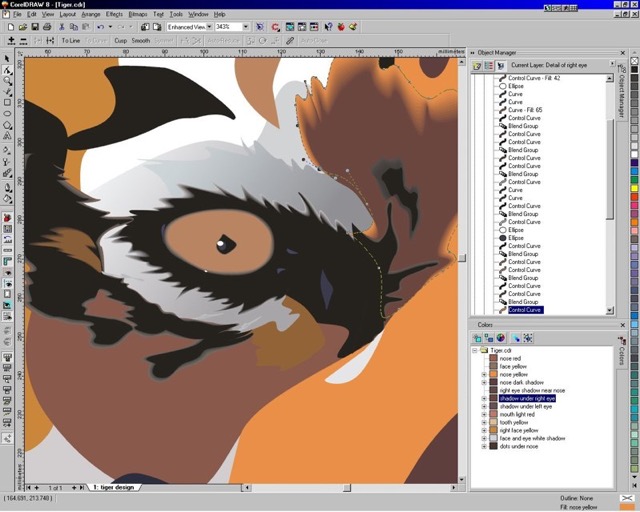The image size is (640, 512).
Task: Select the Ellipse tool in toolbox
Action: 7,114
